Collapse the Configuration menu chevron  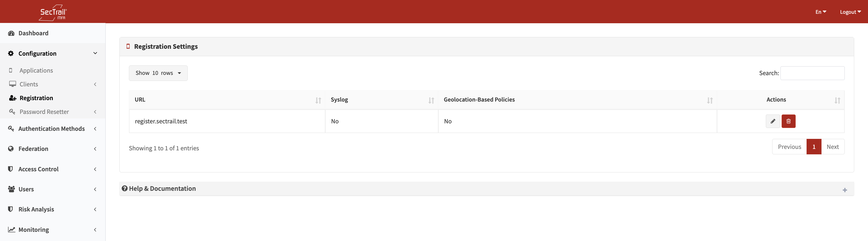pyautogui.click(x=95, y=53)
